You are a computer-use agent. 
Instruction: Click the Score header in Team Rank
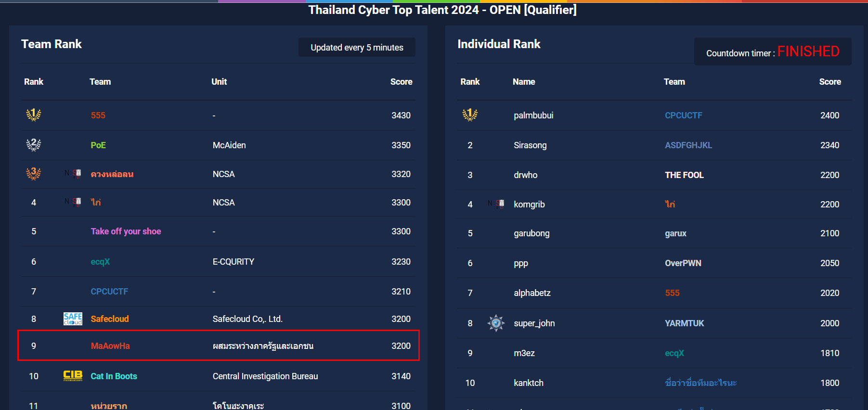402,82
